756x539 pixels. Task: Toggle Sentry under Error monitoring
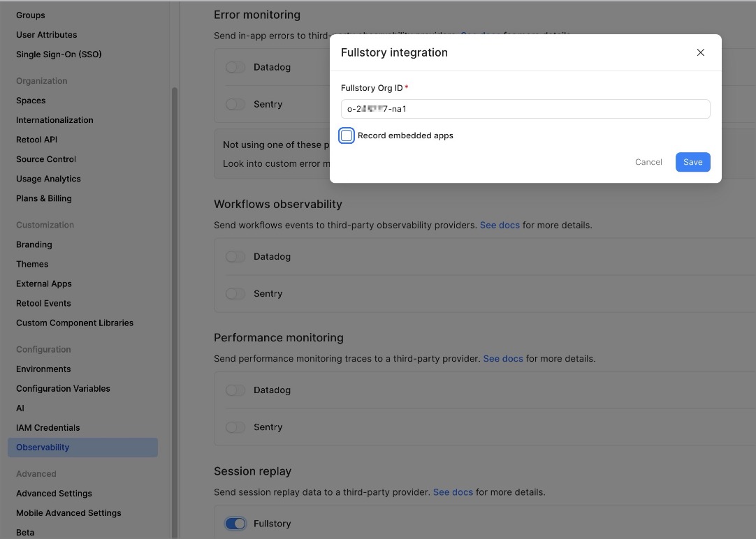(x=235, y=105)
